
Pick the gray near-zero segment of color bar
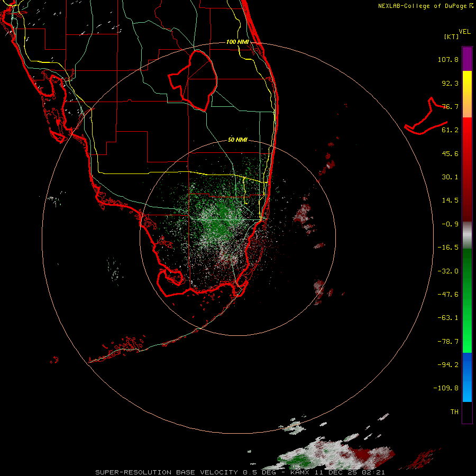(x=467, y=235)
